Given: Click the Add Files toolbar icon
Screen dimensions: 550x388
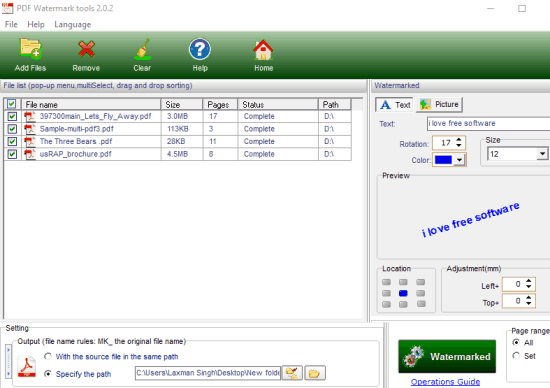Looking at the screenshot, I should tap(31, 49).
